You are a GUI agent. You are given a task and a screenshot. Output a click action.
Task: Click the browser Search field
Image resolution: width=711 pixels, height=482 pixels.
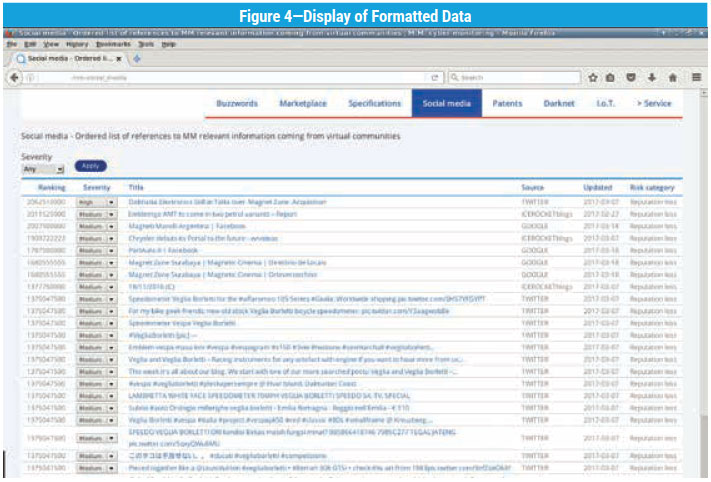(514, 78)
